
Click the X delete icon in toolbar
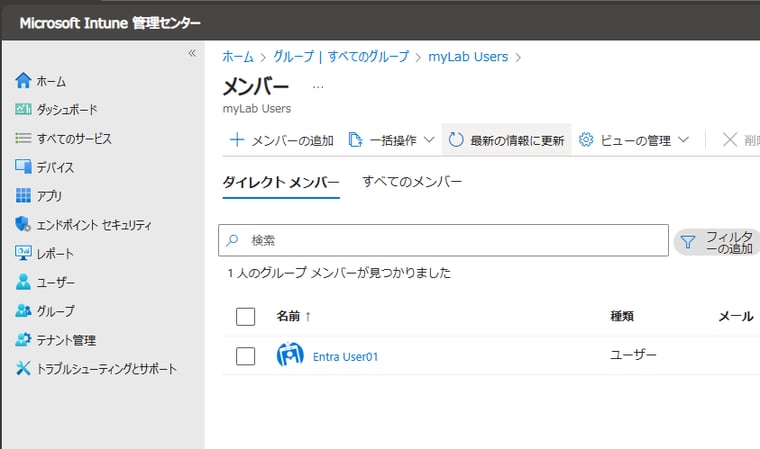coord(730,140)
